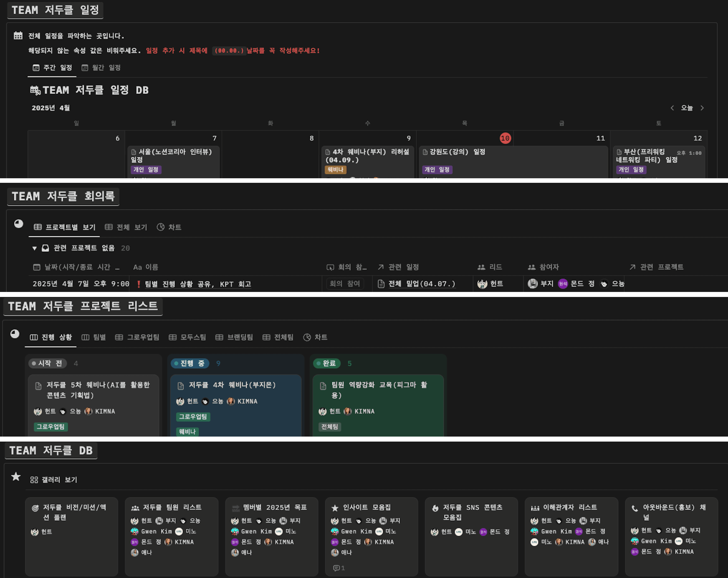Click the calendar icon beside schedule description

pyautogui.click(x=18, y=35)
